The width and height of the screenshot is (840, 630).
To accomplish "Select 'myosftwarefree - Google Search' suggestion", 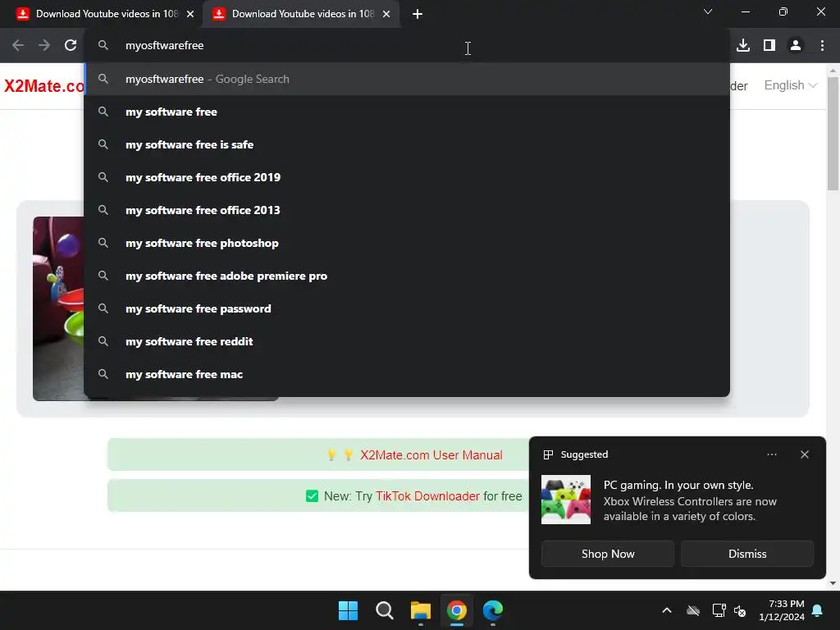I will (407, 79).
